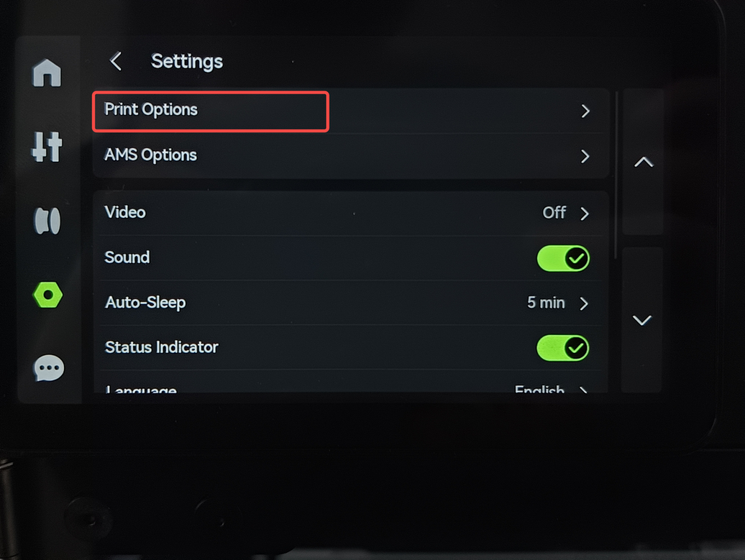The width and height of the screenshot is (745, 560).
Task: Expand Print Options with its chevron
Action: (x=585, y=111)
